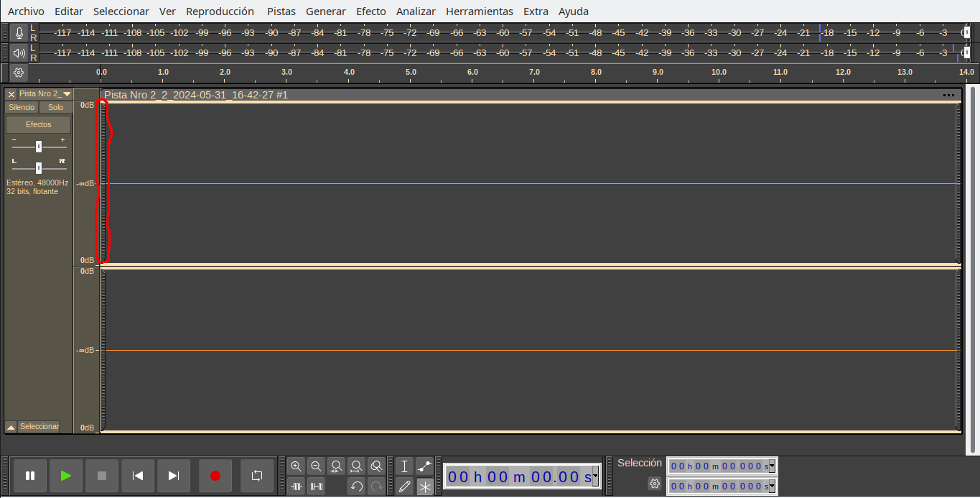Choose the Envelope tool
This screenshot has width=980, height=498.
coord(425,466)
